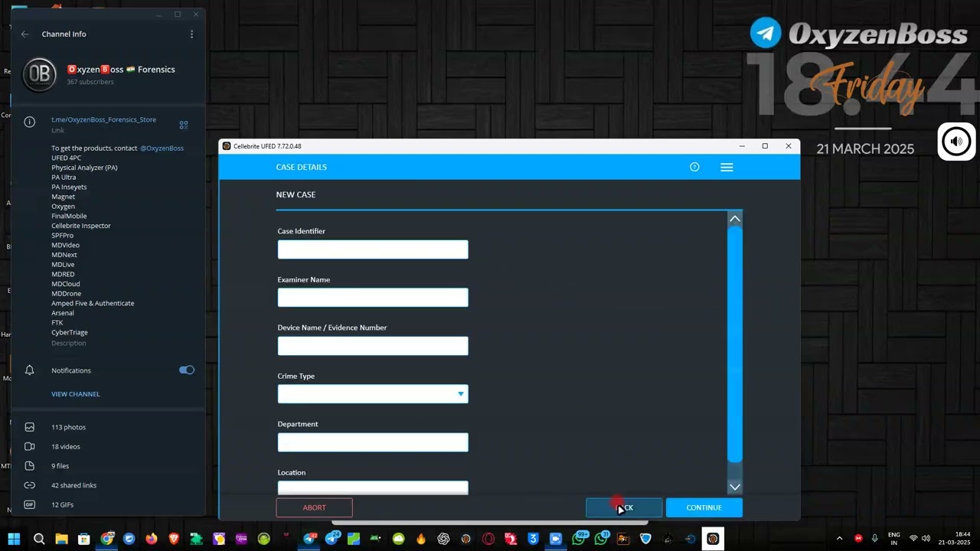Viewport: 980px width, 551px height.
Task: Open Brave browser from the taskbar
Action: 174,539
